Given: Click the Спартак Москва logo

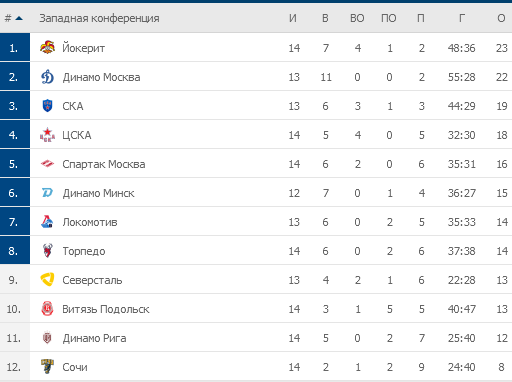Looking at the screenshot, I should [x=47, y=164].
